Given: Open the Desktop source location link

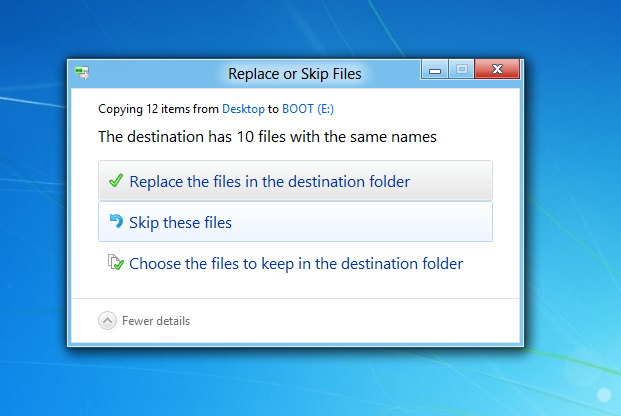Looking at the screenshot, I should tap(243, 108).
